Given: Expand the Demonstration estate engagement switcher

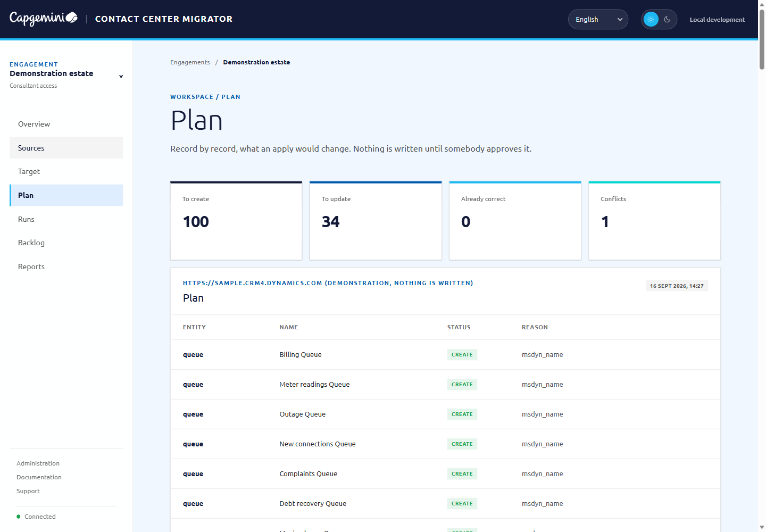Looking at the screenshot, I should click(66, 74).
